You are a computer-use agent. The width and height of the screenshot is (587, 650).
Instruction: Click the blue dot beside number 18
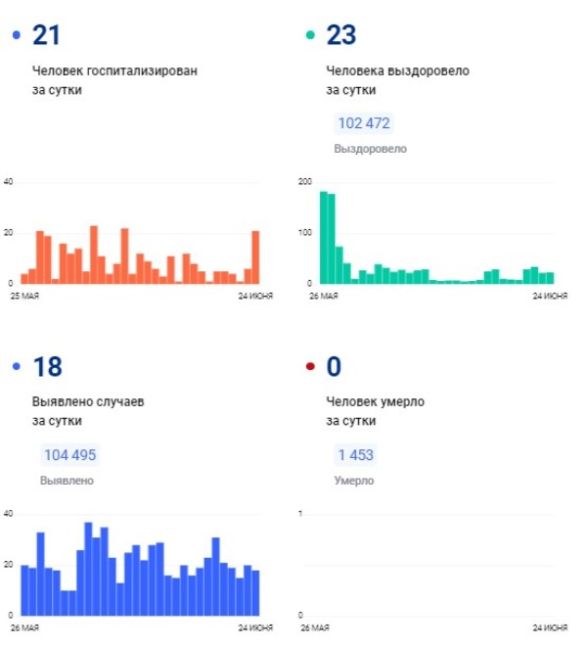17,366
